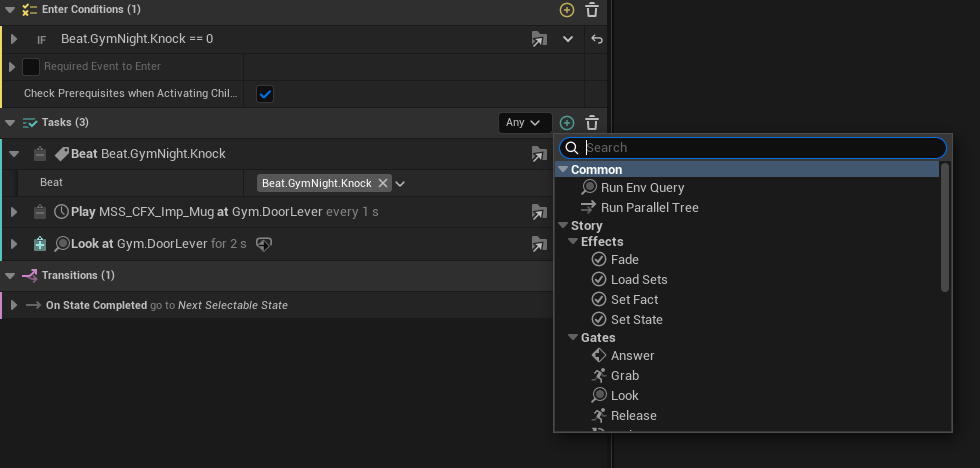The height and width of the screenshot is (468, 980).
Task: Select the Load Sets effect task
Action: (639, 279)
